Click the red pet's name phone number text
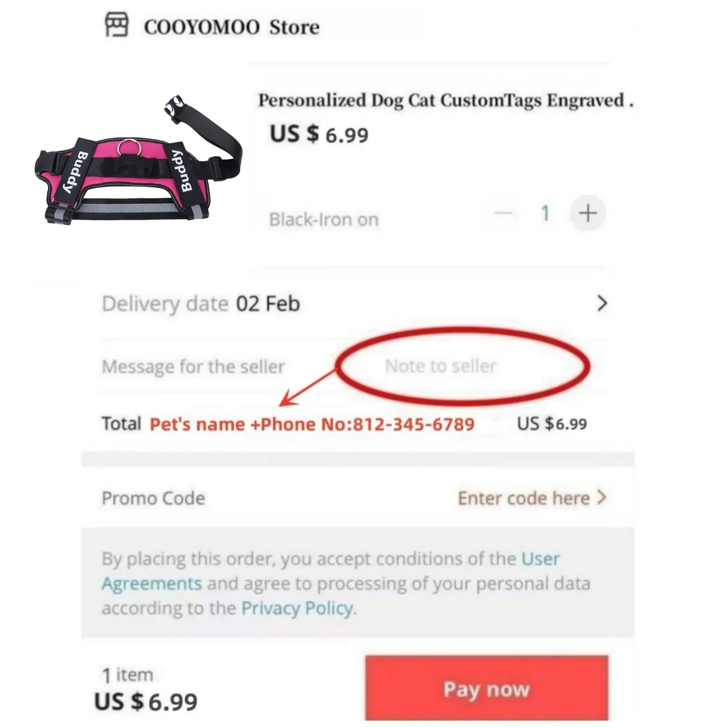The image size is (728, 728). (312, 423)
